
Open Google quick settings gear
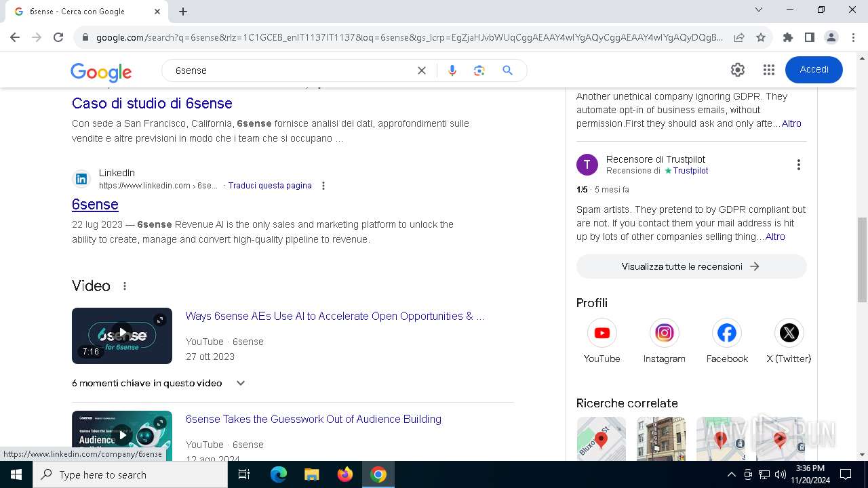pyautogui.click(x=738, y=70)
